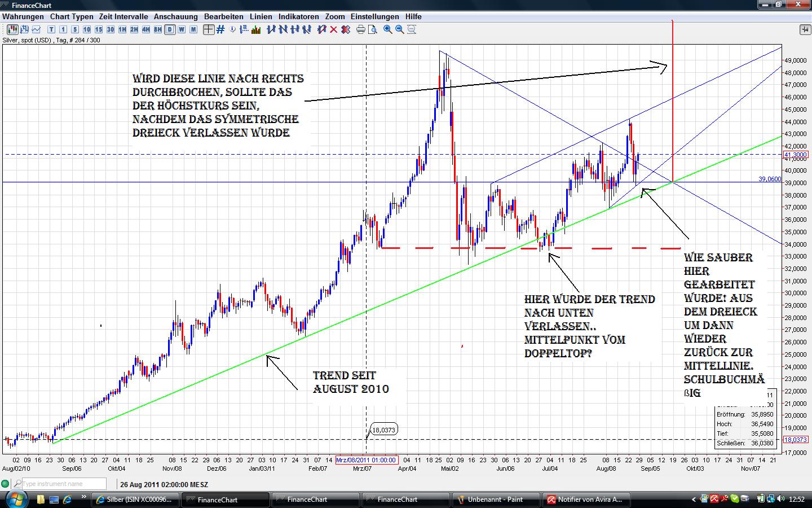Choose the 2H time interval
The height and width of the screenshot is (508, 812).
134,29
